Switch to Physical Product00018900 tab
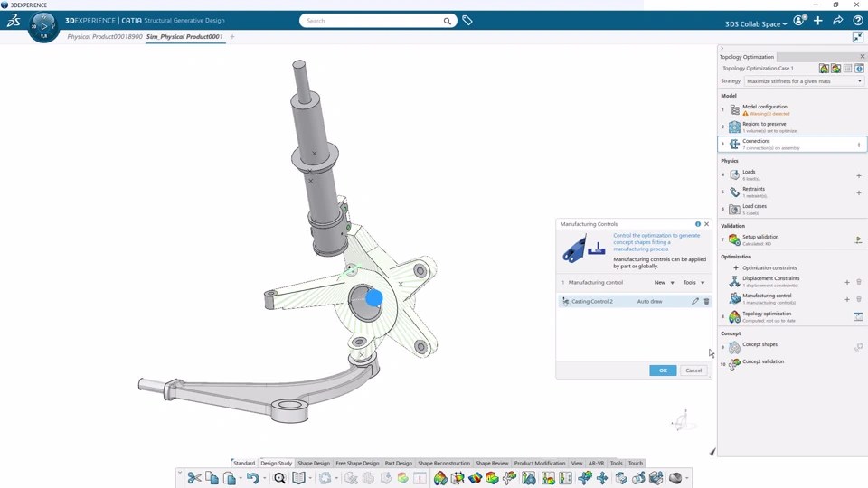Image resolution: width=868 pixels, height=488 pixels. point(105,36)
